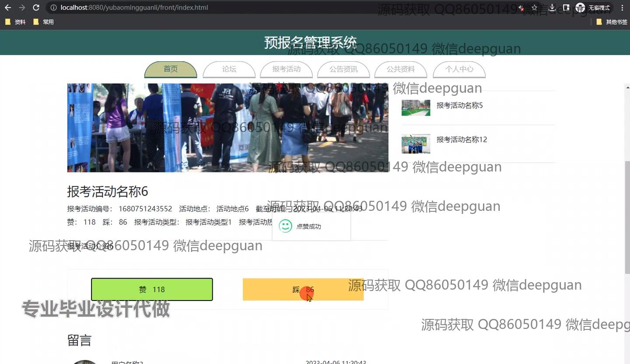Bookmark this page with the star icon
Screen dimensions: 630x364
pyautogui.click(x=534, y=7)
